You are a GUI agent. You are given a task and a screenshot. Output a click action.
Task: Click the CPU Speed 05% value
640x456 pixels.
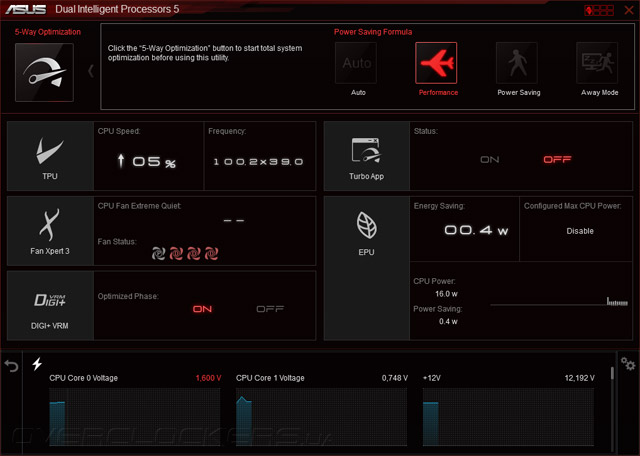tap(146, 162)
